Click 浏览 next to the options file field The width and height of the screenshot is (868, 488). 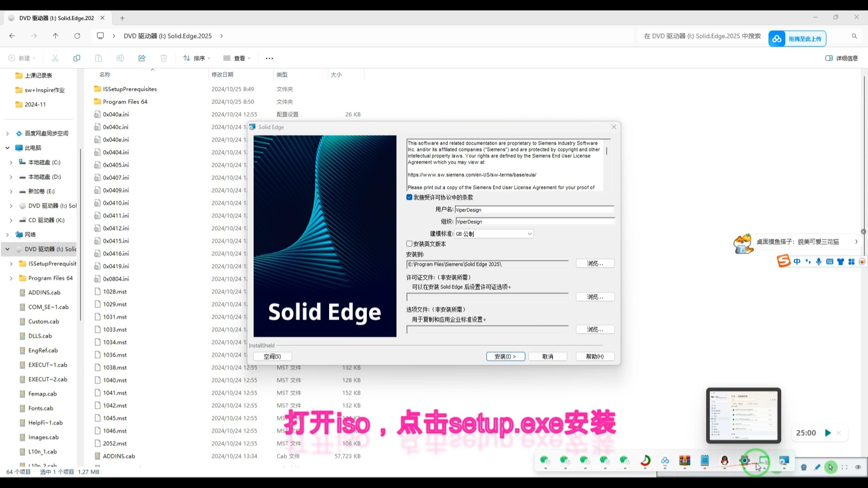tap(595, 329)
